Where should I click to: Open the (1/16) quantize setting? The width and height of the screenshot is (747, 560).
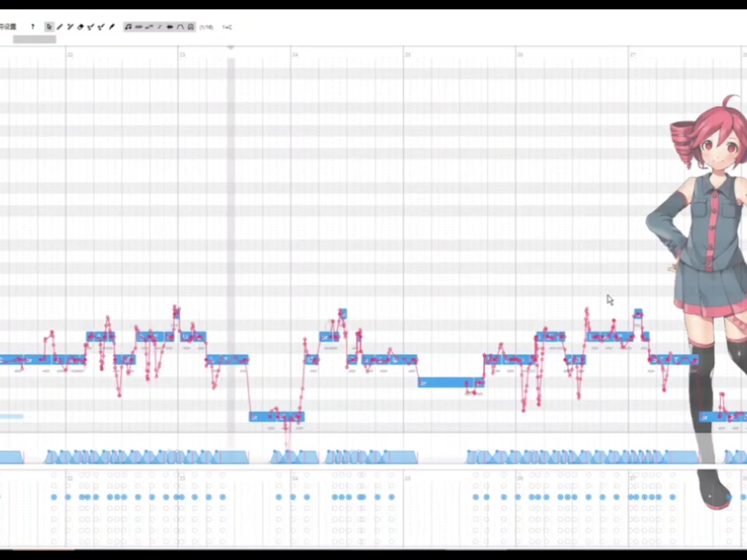point(206,27)
